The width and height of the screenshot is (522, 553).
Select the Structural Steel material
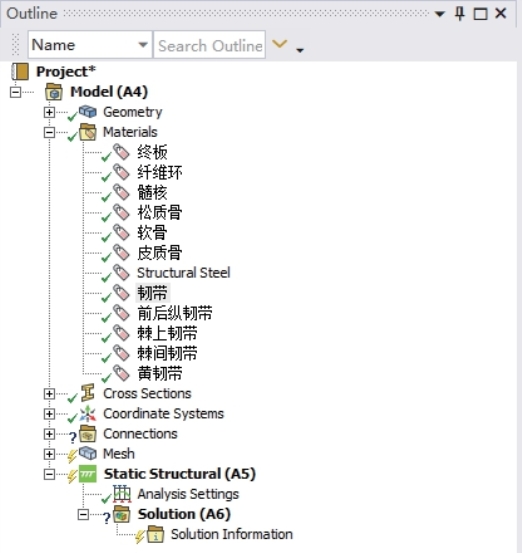coord(183,273)
